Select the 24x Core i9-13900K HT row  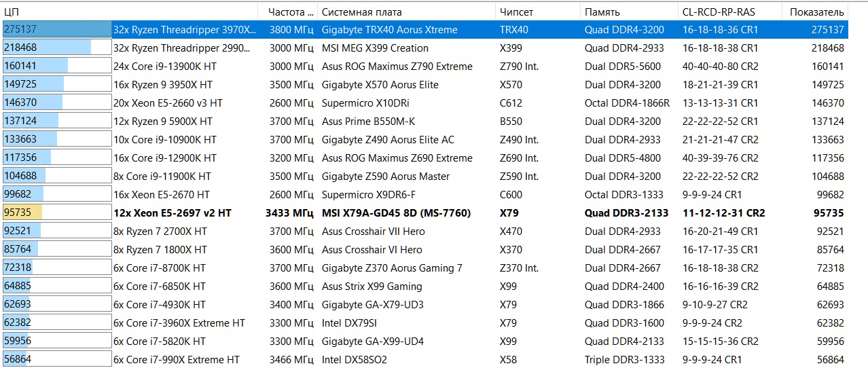[x=424, y=67]
